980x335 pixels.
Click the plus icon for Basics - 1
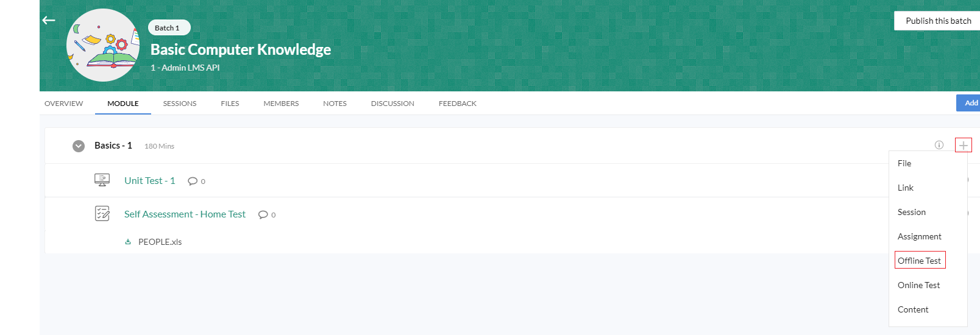pyautogui.click(x=964, y=145)
